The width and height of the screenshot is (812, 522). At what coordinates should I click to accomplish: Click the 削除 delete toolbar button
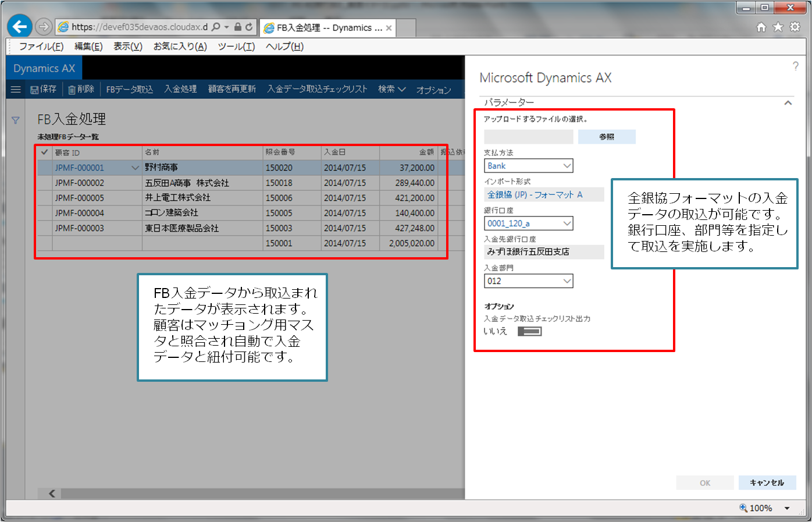point(81,89)
